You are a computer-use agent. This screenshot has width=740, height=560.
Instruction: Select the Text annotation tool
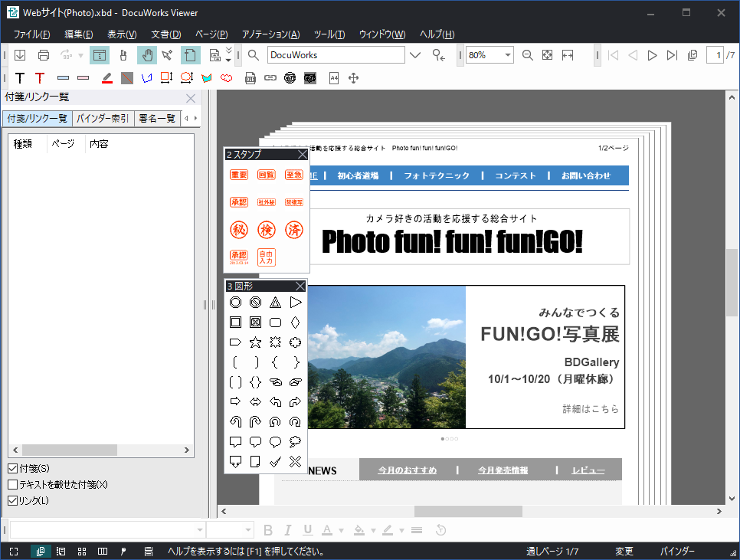click(20, 77)
